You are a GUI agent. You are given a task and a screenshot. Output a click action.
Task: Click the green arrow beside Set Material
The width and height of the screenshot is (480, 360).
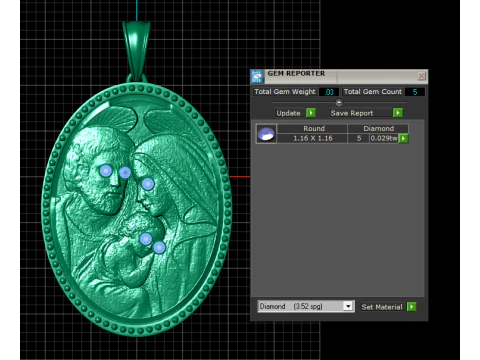click(x=412, y=307)
